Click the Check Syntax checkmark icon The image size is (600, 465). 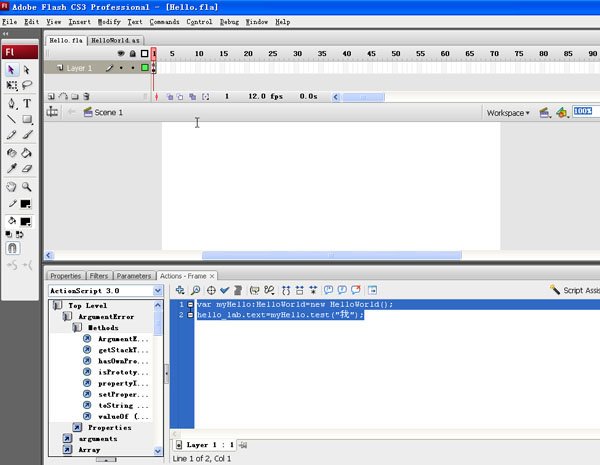click(x=224, y=290)
